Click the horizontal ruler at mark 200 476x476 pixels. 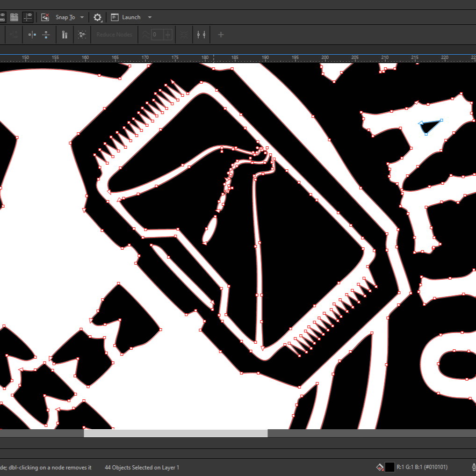click(x=325, y=58)
